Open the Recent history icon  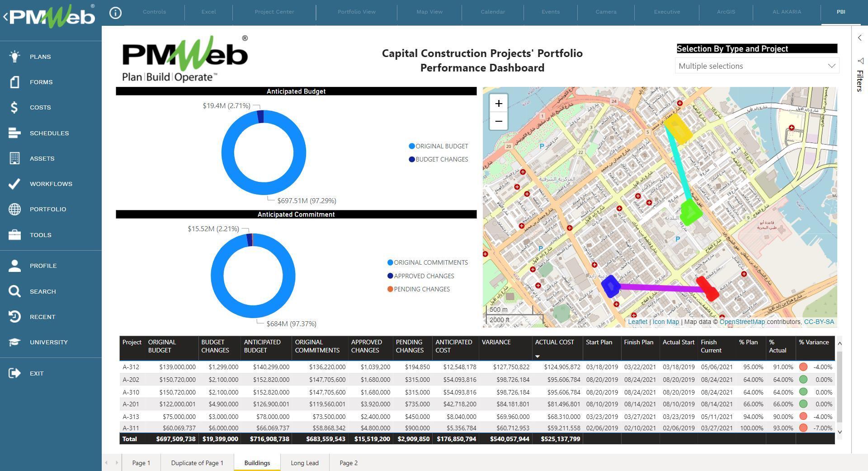click(x=14, y=317)
